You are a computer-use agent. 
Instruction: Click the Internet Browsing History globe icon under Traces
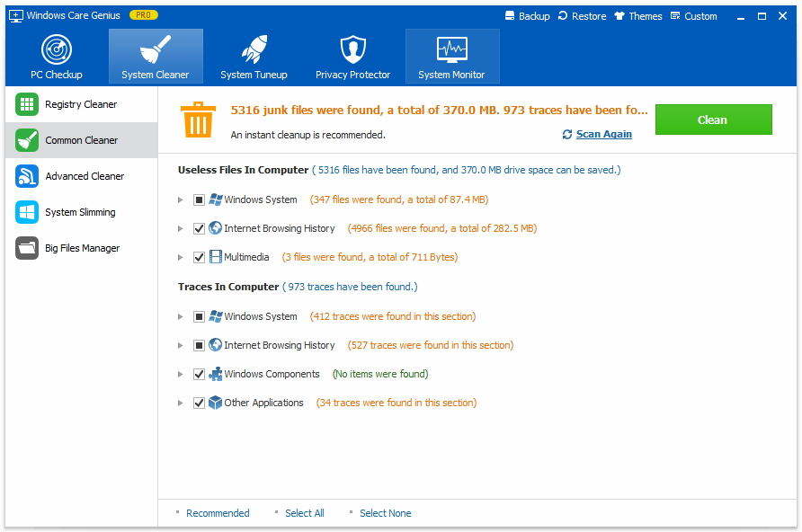point(215,345)
